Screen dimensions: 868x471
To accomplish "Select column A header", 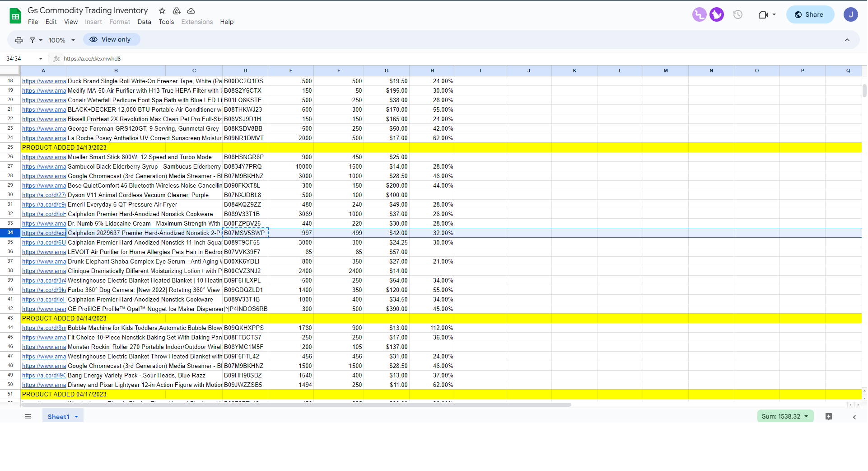I will tap(43, 71).
